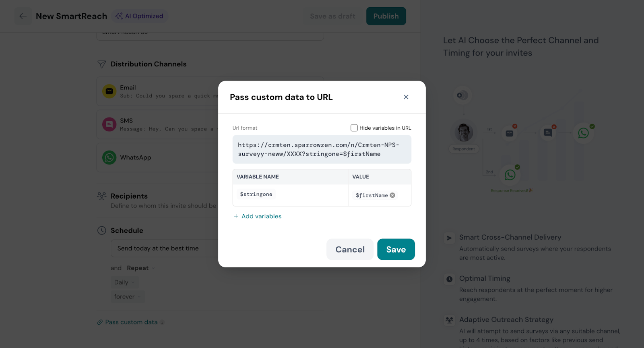Close the Pass custom data dialog
This screenshot has height=348, width=644.
[x=406, y=97]
